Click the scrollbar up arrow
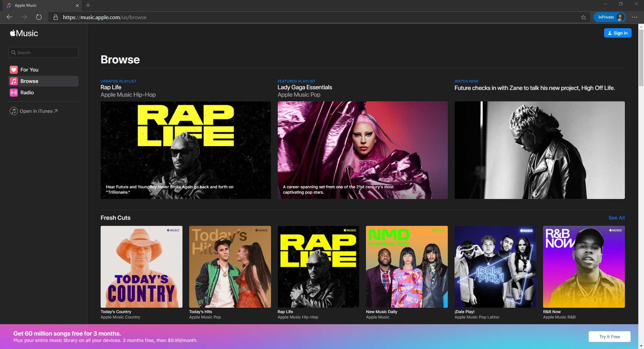 tap(641, 26)
